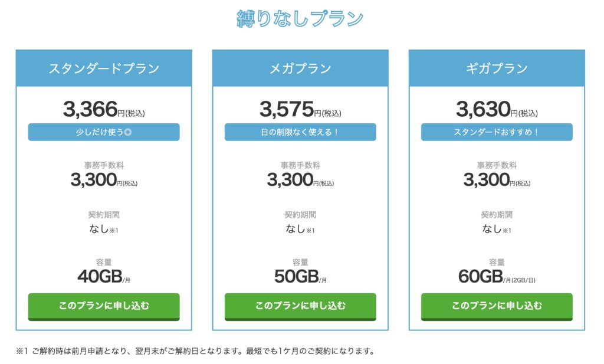Click the ギガプラン header

tap(497, 68)
